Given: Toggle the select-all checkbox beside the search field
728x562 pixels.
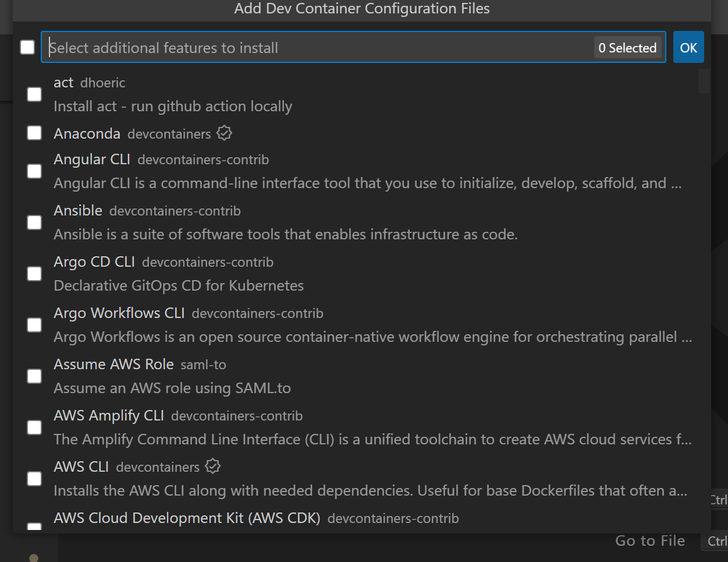Looking at the screenshot, I should point(27,47).
